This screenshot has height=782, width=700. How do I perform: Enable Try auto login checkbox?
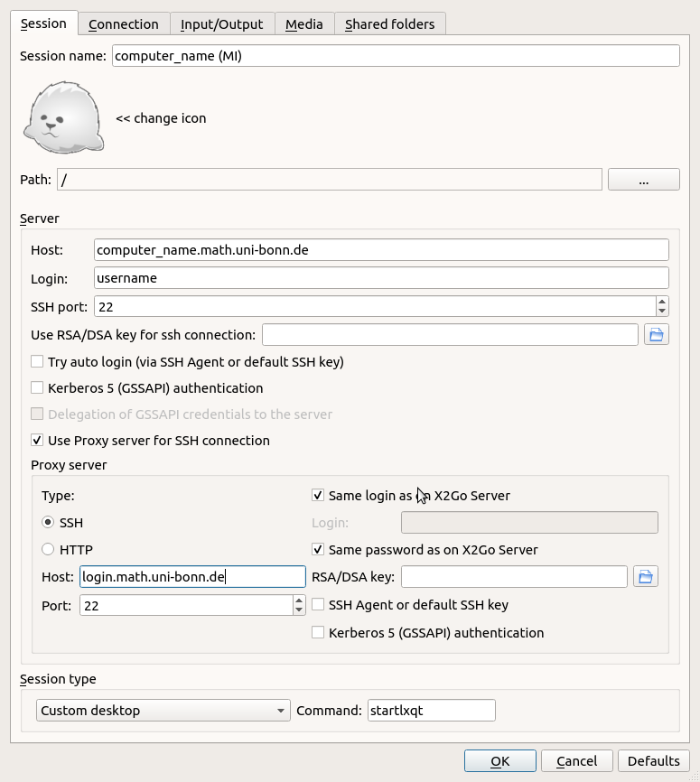pyautogui.click(x=37, y=362)
